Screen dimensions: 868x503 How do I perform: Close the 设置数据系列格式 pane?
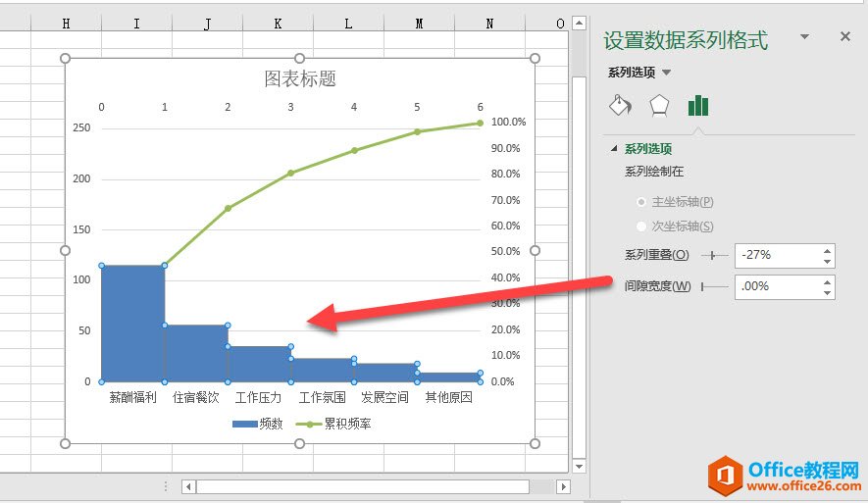844,36
